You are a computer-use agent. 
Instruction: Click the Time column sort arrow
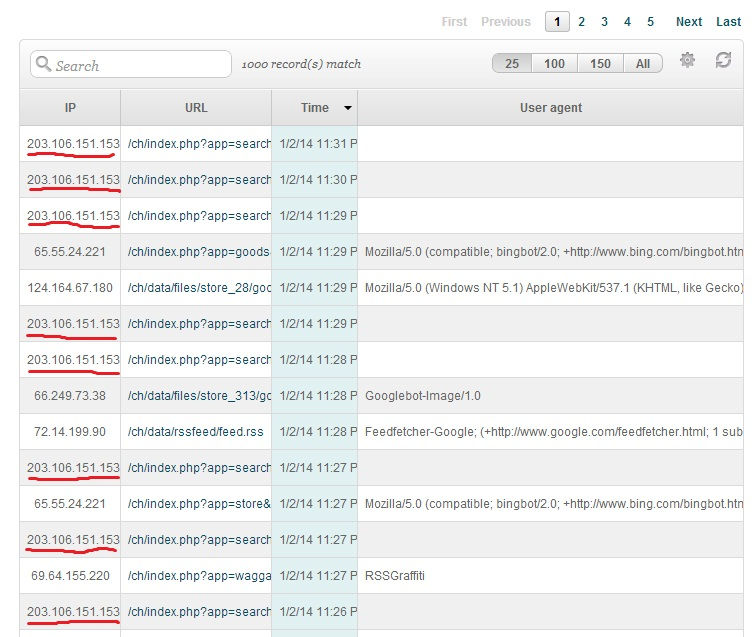point(348,108)
